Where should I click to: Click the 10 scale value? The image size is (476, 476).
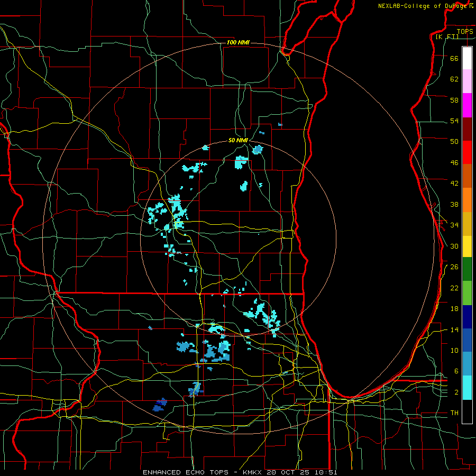[x=454, y=350]
